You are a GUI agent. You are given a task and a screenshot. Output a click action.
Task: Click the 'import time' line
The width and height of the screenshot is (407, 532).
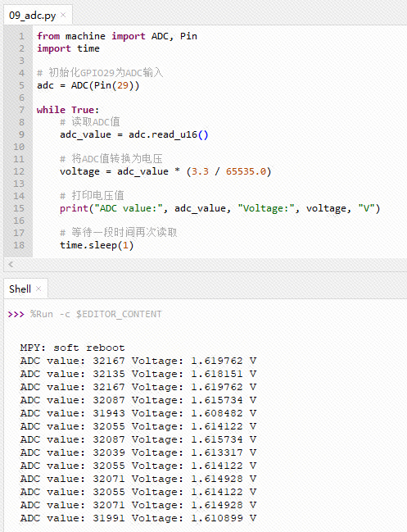click(68, 48)
